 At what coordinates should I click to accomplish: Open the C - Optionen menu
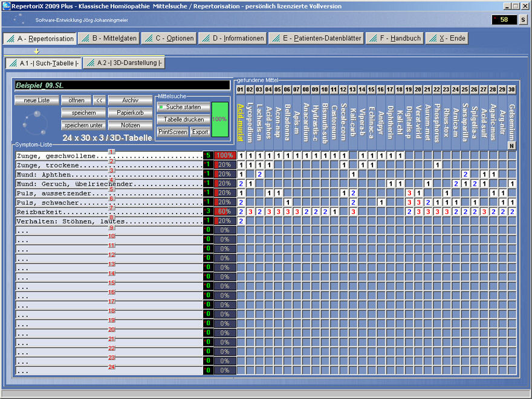[x=169, y=37]
